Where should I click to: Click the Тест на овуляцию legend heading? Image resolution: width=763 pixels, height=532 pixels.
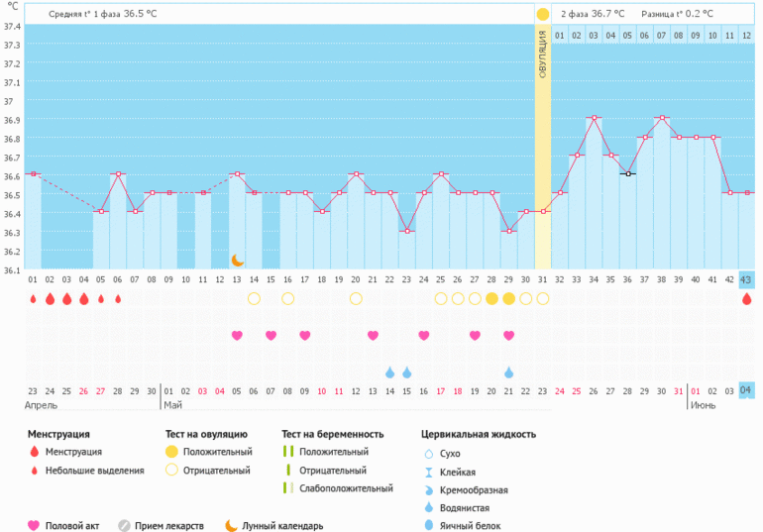tap(206, 434)
